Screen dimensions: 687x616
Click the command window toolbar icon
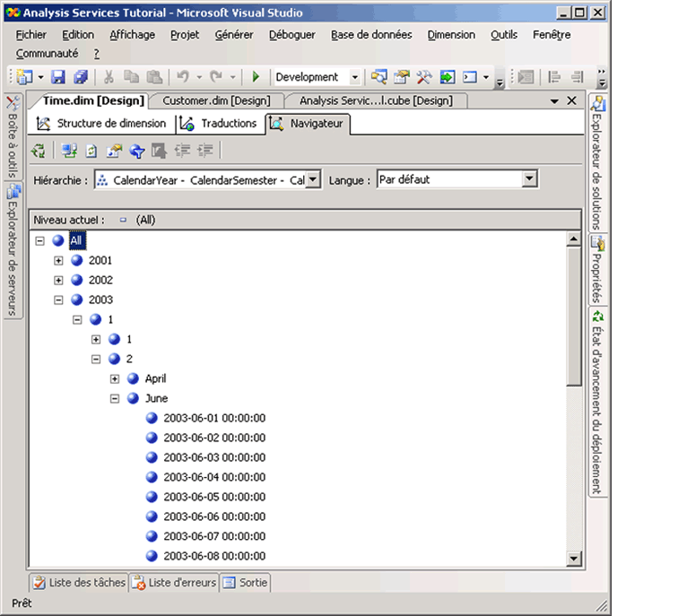[470, 77]
